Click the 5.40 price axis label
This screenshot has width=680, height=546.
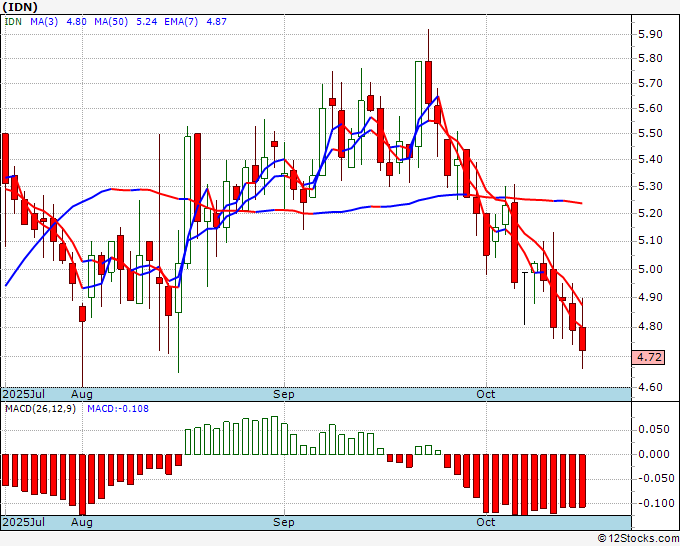[651, 159]
